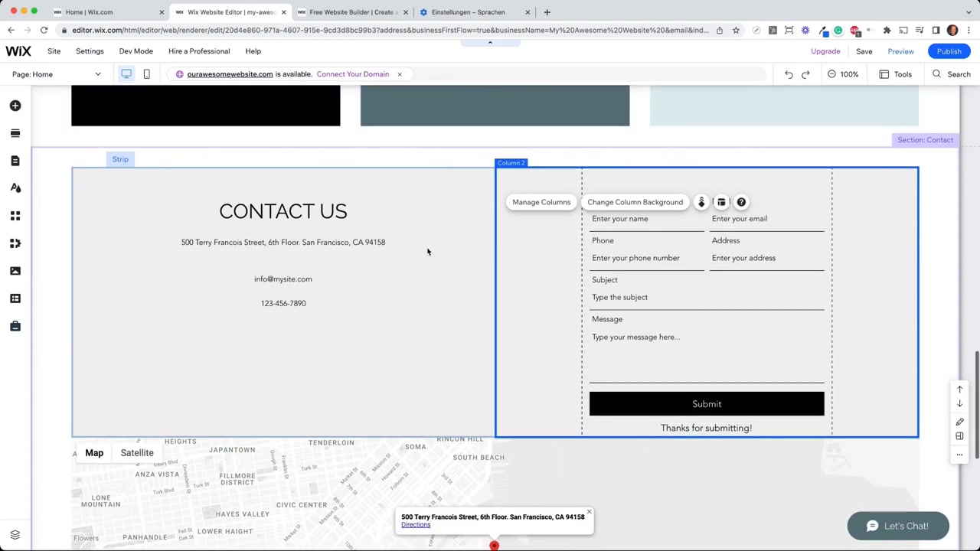Image resolution: width=980 pixels, height=551 pixels.
Task: Expand the Page: Home dropdown
Action: (x=56, y=74)
